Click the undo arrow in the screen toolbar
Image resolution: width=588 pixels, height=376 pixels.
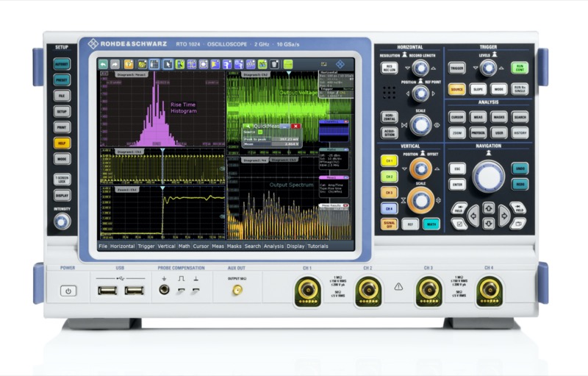point(104,64)
